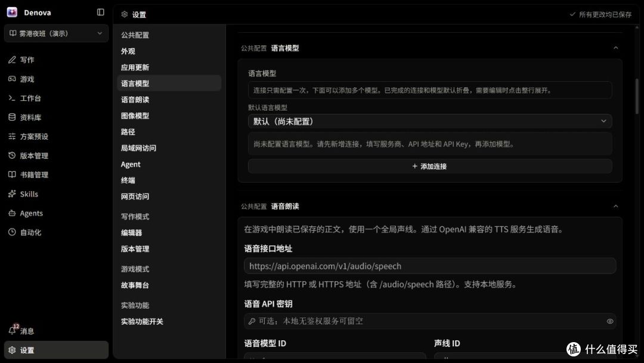Open 资料库 in the sidebar

(56, 117)
